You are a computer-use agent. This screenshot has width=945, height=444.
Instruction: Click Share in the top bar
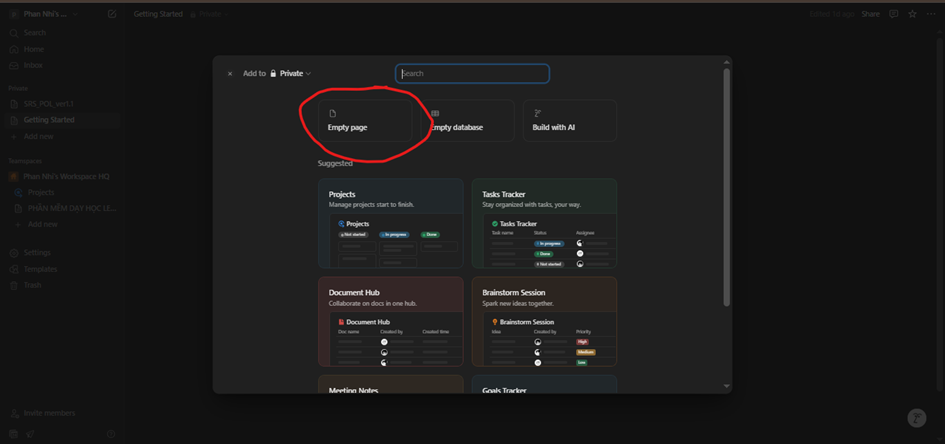pos(870,14)
